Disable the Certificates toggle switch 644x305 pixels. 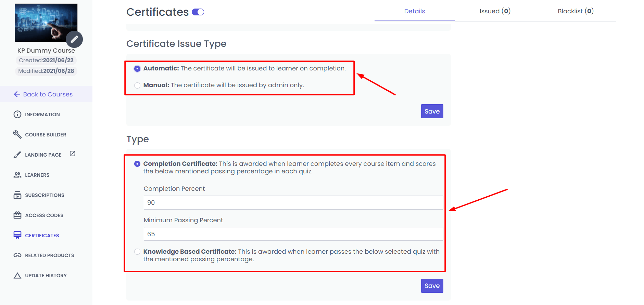click(x=198, y=12)
